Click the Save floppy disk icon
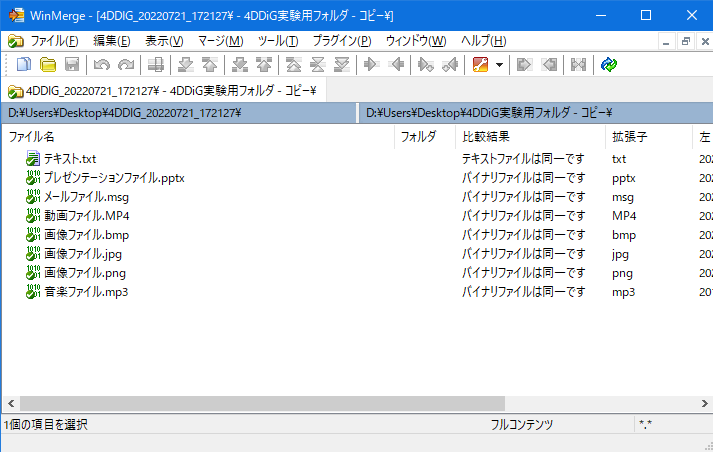713x452 pixels. click(x=72, y=65)
